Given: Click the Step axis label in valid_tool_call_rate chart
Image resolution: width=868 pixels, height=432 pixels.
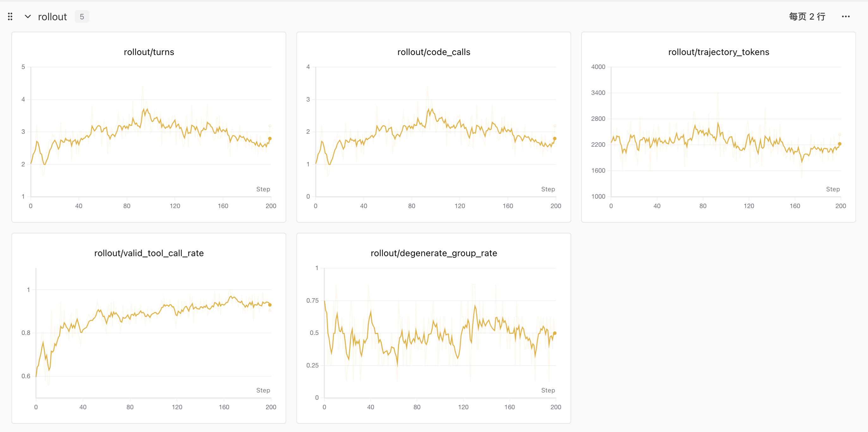Looking at the screenshot, I should (x=263, y=391).
